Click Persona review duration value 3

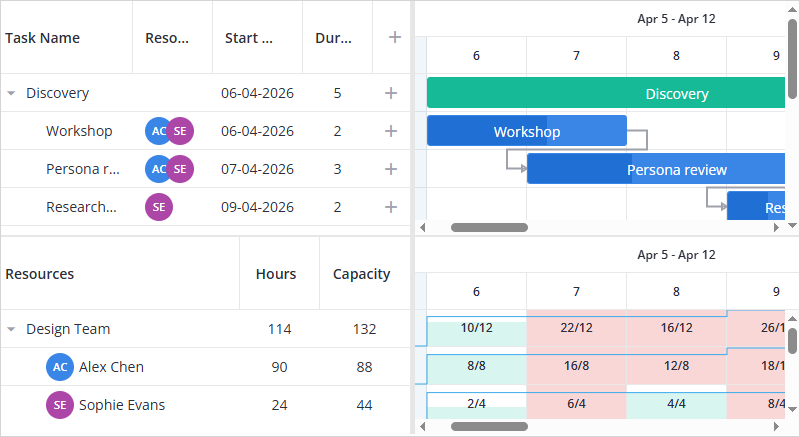point(337,169)
